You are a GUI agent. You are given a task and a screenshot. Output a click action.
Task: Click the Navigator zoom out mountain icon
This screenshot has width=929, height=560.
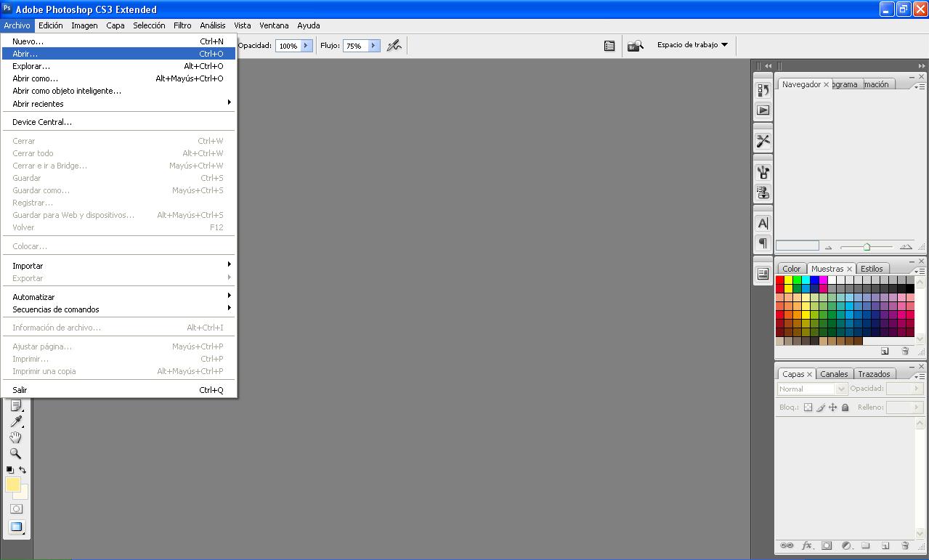829,247
